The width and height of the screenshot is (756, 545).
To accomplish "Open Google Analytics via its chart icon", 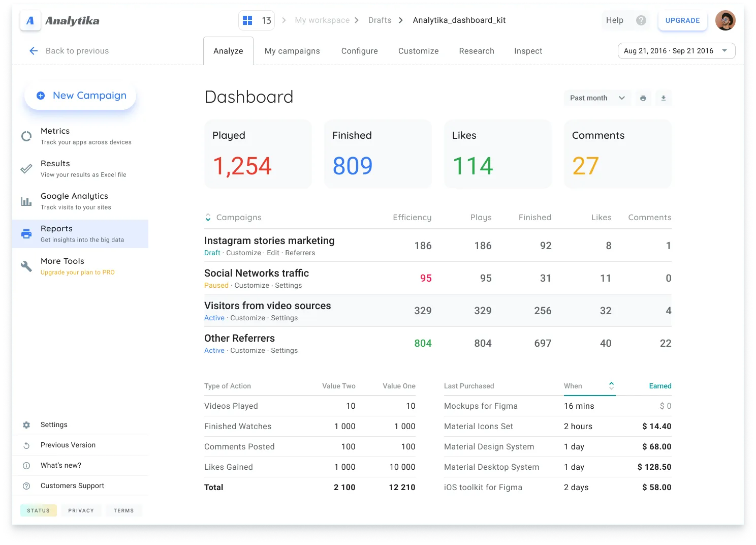I will point(26,201).
